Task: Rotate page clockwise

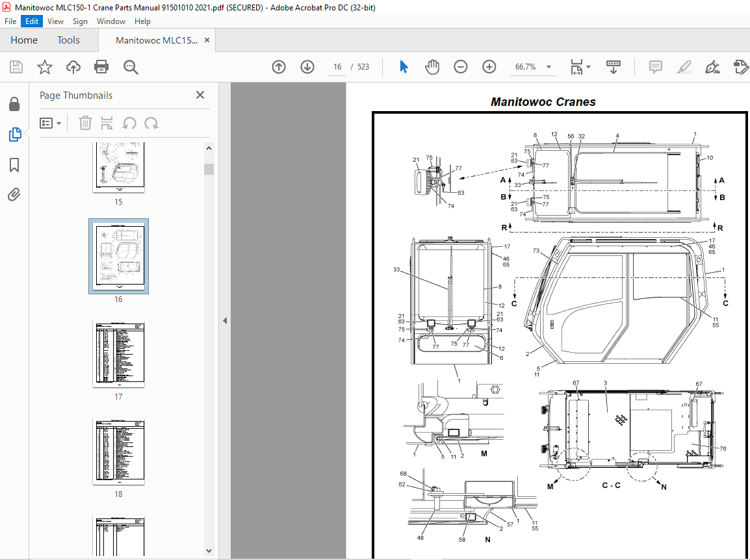Action: pos(151,123)
